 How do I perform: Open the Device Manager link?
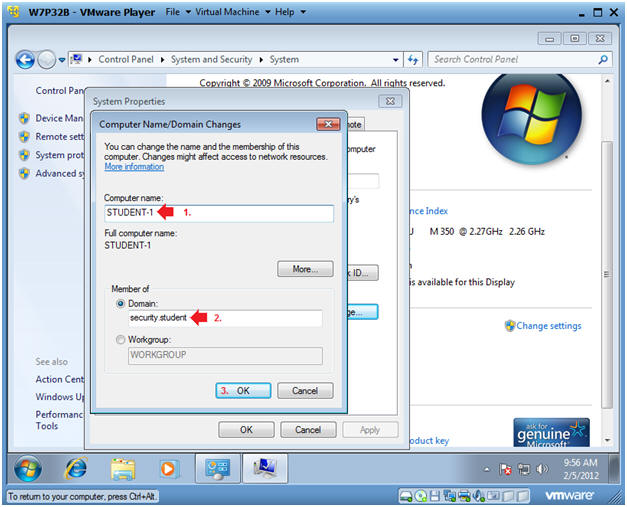[x=60, y=118]
